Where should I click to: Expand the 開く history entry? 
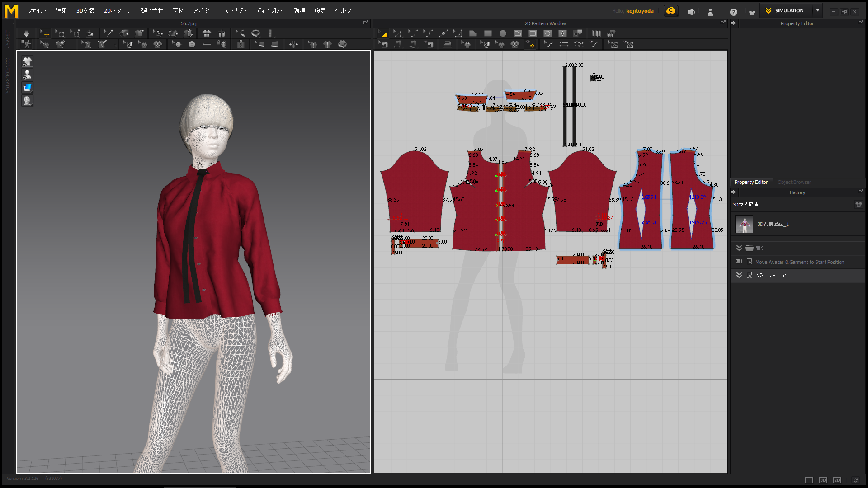739,248
